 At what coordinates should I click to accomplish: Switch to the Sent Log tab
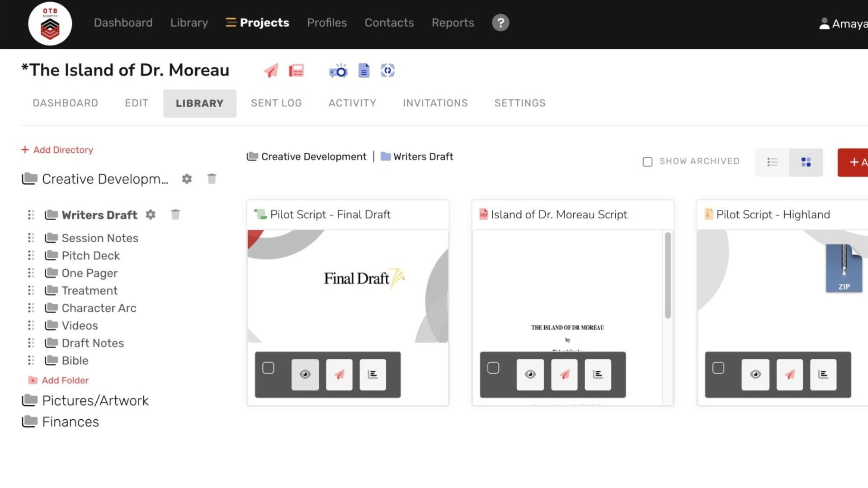coord(276,103)
